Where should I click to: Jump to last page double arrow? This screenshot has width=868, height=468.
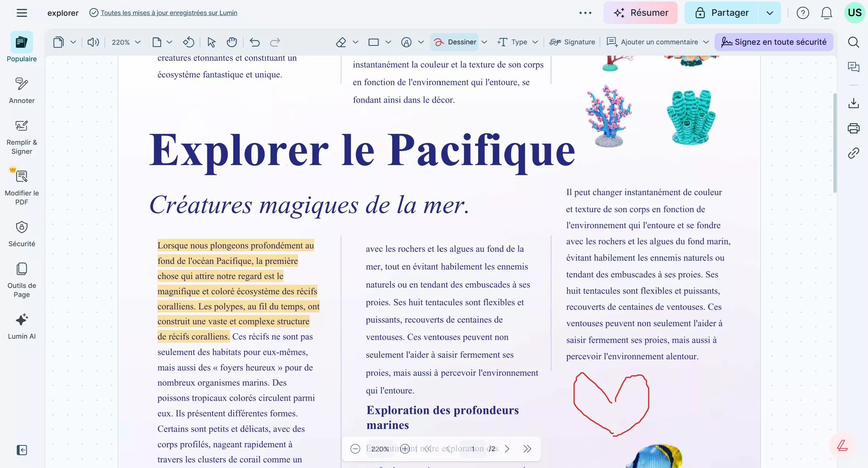(x=527, y=449)
